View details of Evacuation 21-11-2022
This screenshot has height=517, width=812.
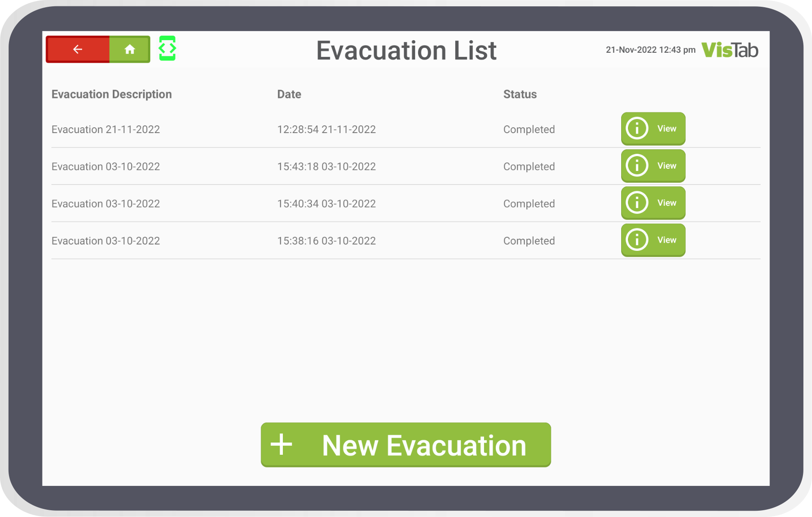[x=667, y=129]
